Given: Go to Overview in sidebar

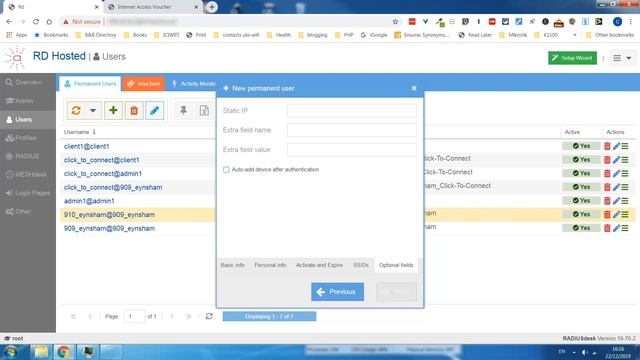Looking at the screenshot, I should click(28, 82).
